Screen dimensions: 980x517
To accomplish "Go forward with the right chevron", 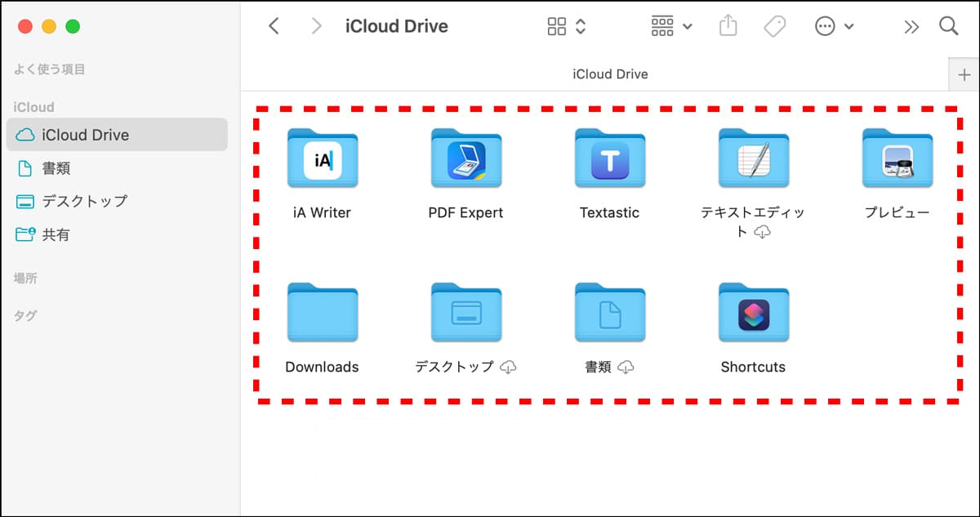I will click(x=317, y=26).
